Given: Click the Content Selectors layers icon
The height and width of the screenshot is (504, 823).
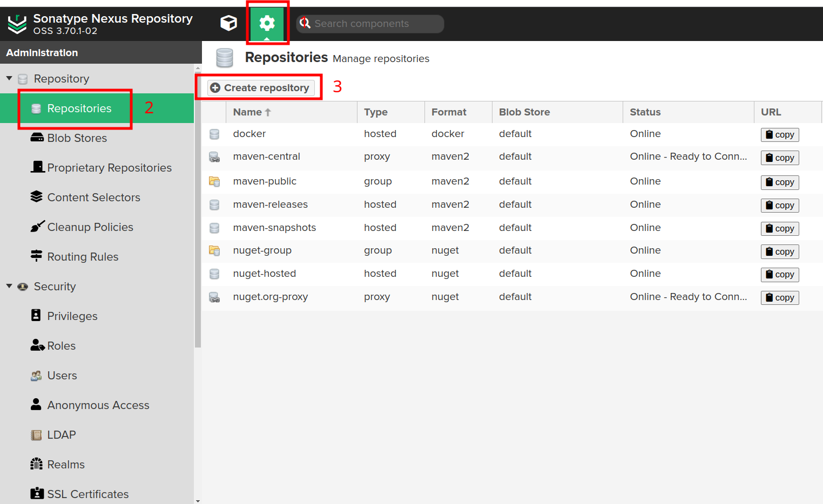Looking at the screenshot, I should (36, 196).
